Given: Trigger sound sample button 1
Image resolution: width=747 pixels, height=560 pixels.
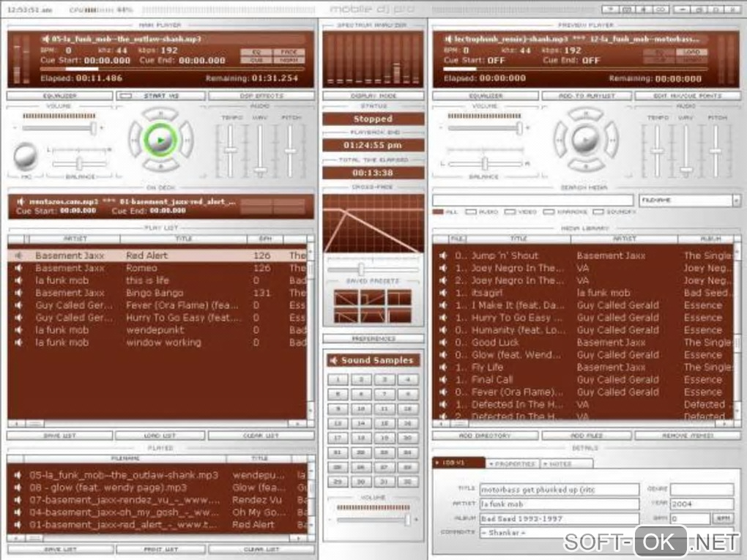Looking at the screenshot, I should coord(338,379).
